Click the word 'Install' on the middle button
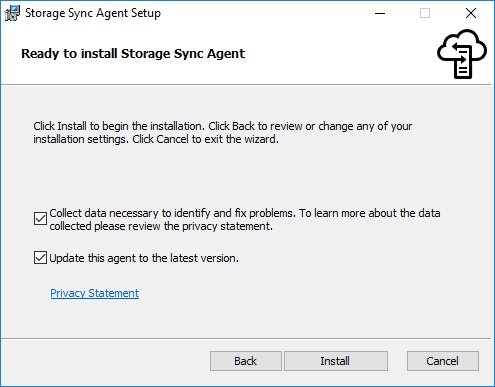This screenshot has width=495, height=387. click(x=335, y=361)
